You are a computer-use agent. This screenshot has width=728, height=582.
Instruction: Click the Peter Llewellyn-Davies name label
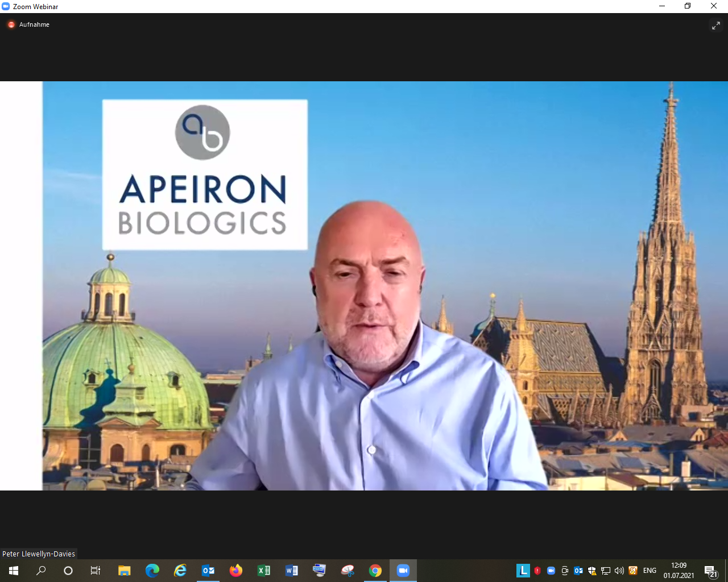[x=39, y=554]
